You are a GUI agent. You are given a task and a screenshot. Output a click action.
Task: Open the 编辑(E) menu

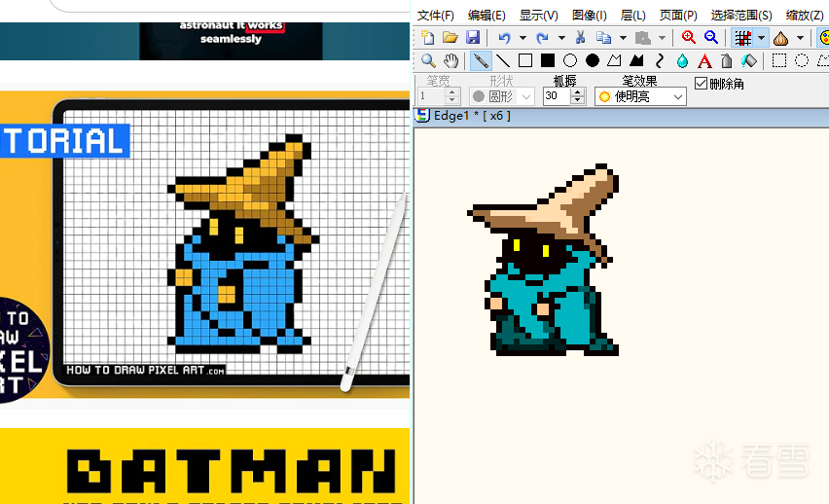click(487, 16)
